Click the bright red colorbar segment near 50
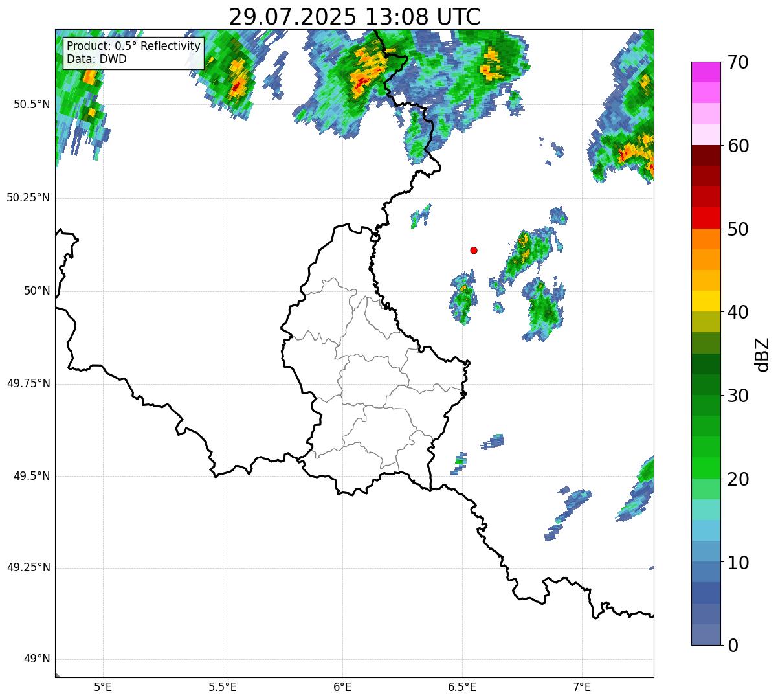 (x=706, y=218)
